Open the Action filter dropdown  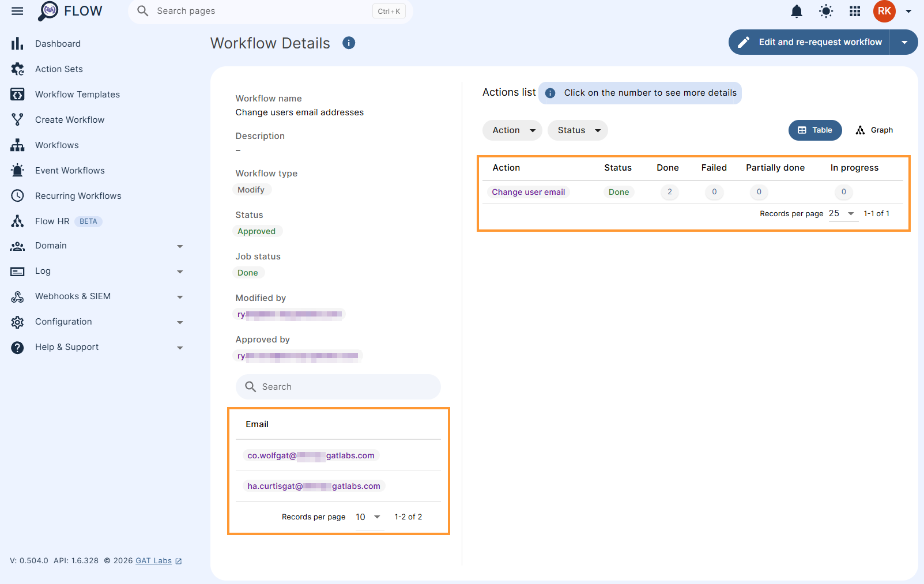(512, 130)
